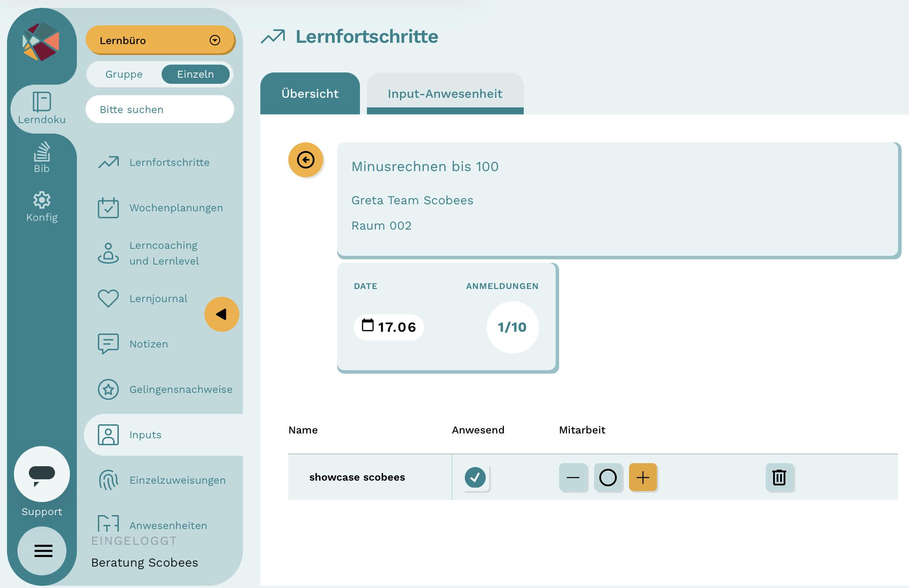909x588 pixels.
Task: Set Mitarbeit to plus for showcase scobees
Action: tap(643, 478)
